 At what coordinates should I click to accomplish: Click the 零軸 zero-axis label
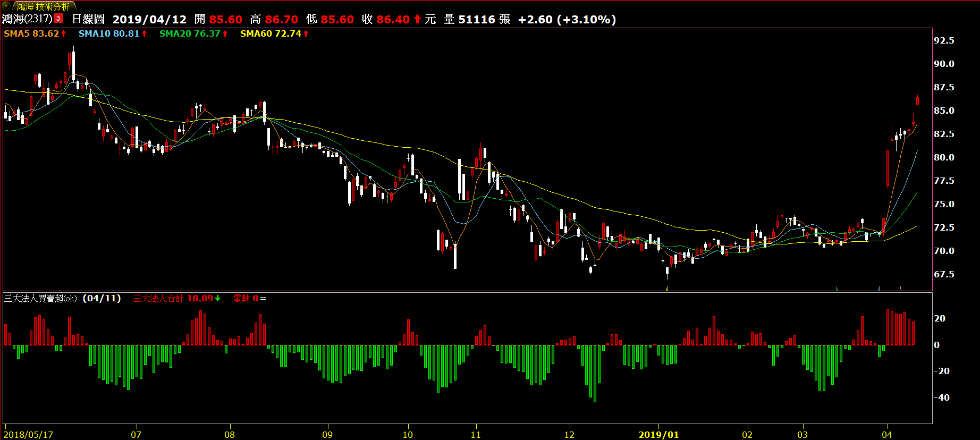pos(242,299)
